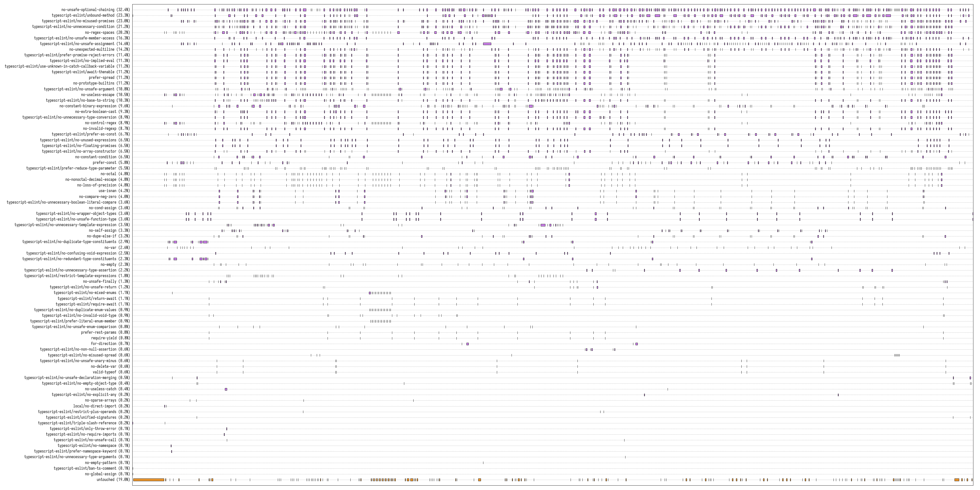The image size is (980, 490).
Task: Click the typescript-eslint/no-unsafe-assignment (14.6%) label
Action: pyautogui.click(x=85, y=44)
